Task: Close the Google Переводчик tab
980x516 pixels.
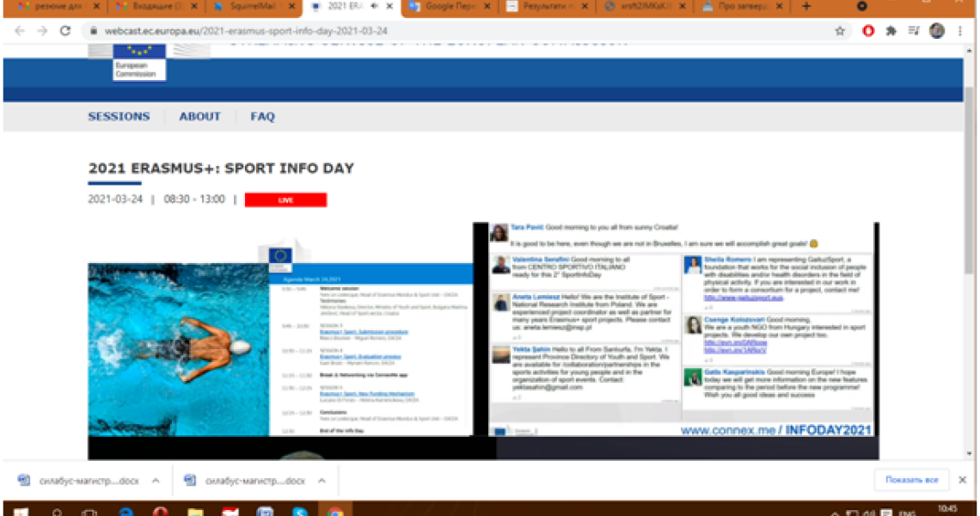Action: [487, 6]
